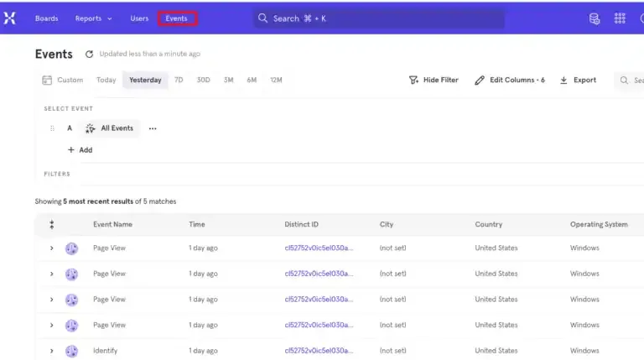The height and width of the screenshot is (360, 644).
Task: Sort by Event Name column header
Action: 112,224
